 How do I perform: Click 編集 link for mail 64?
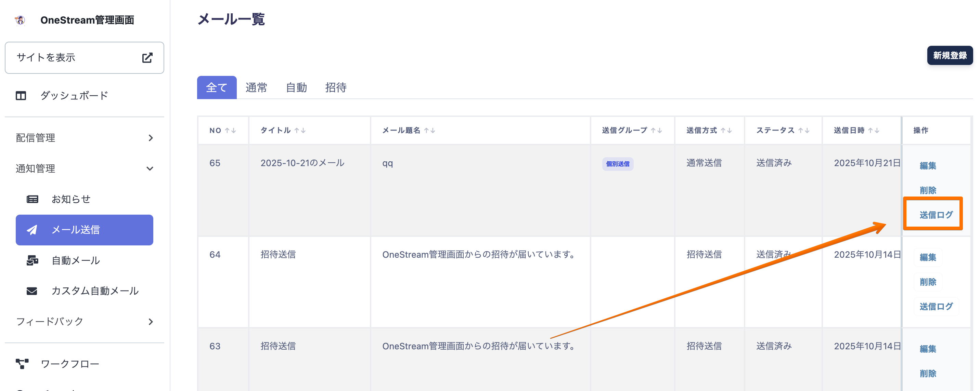tap(928, 257)
